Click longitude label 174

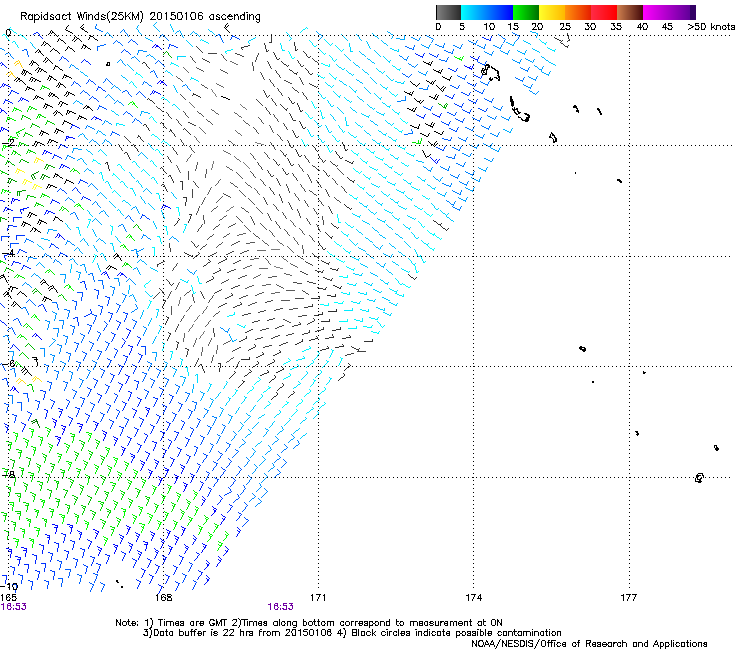click(x=474, y=598)
